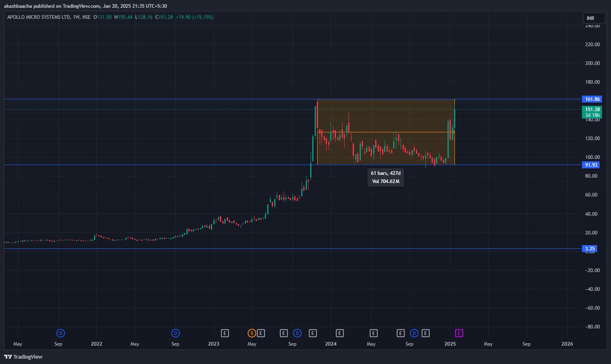Click the '61 bars, 427d' measurement tooltip
This screenshot has width=611, height=364.
[386, 174]
